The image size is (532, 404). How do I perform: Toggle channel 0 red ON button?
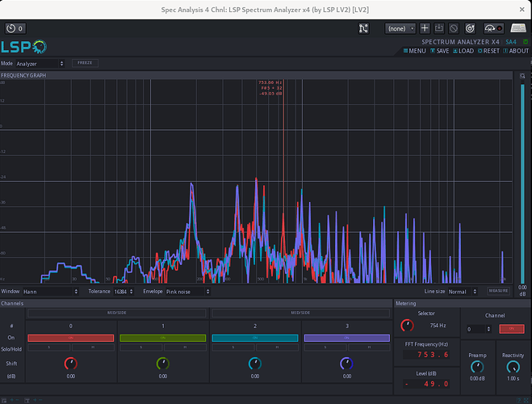[70, 337]
